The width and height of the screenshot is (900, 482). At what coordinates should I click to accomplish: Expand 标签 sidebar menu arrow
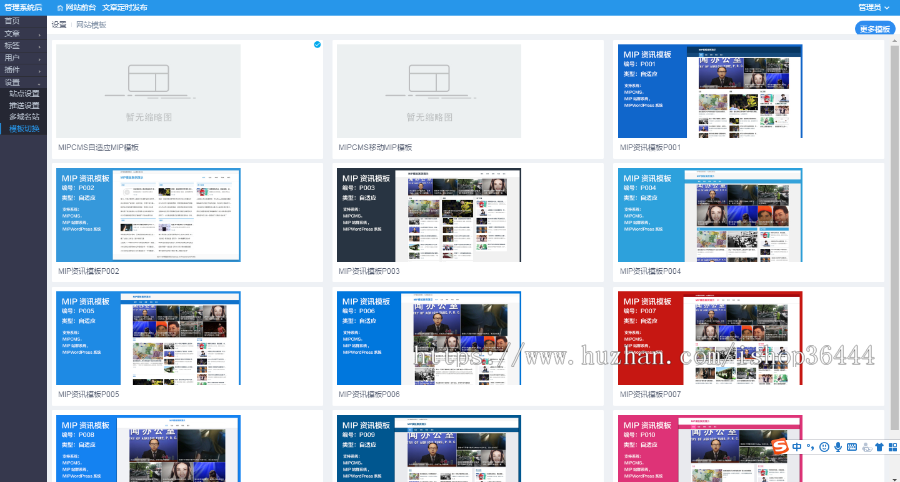40,47
